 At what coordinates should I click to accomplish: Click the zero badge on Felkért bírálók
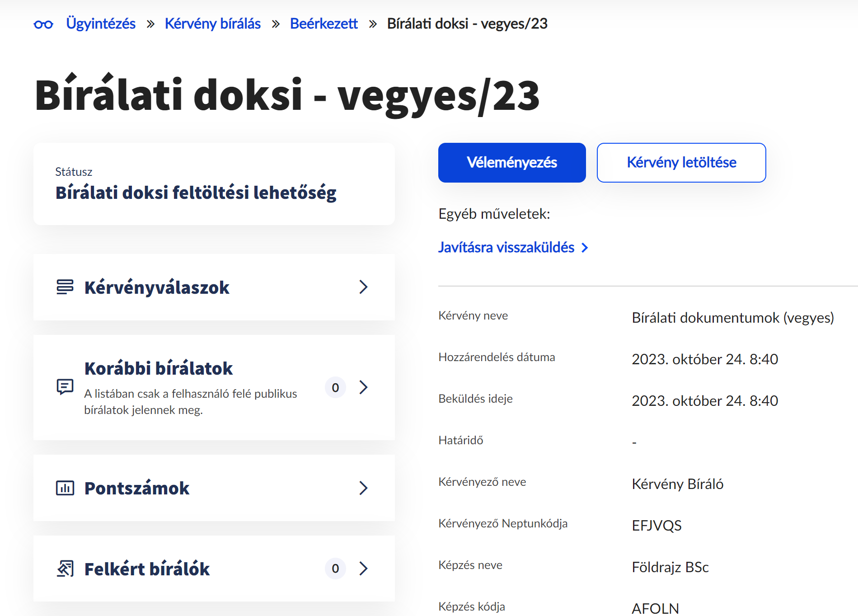coord(334,569)
